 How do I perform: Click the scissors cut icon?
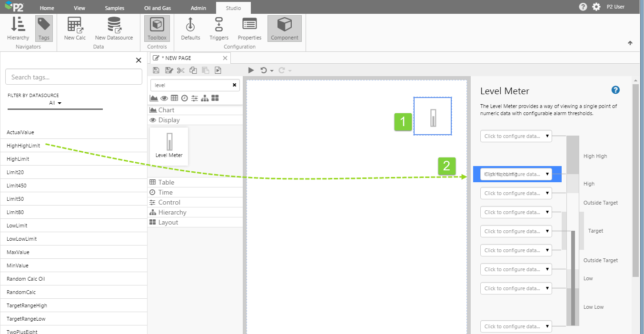point(180,70)
